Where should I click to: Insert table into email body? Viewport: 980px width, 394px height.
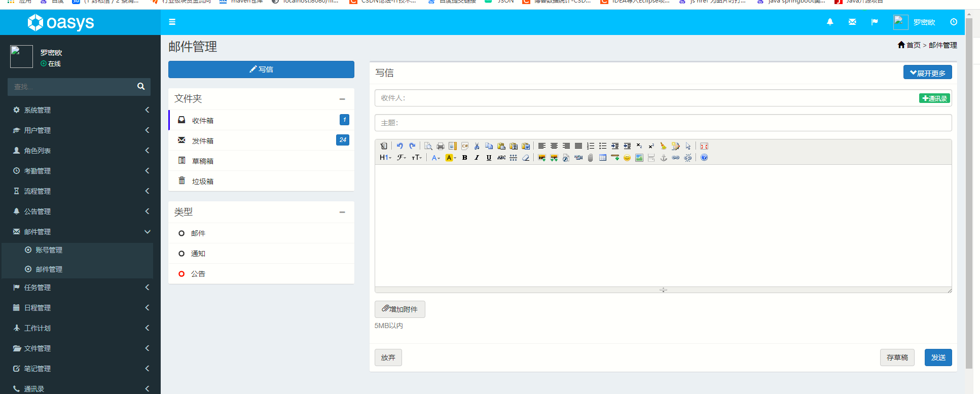(603, 158)
